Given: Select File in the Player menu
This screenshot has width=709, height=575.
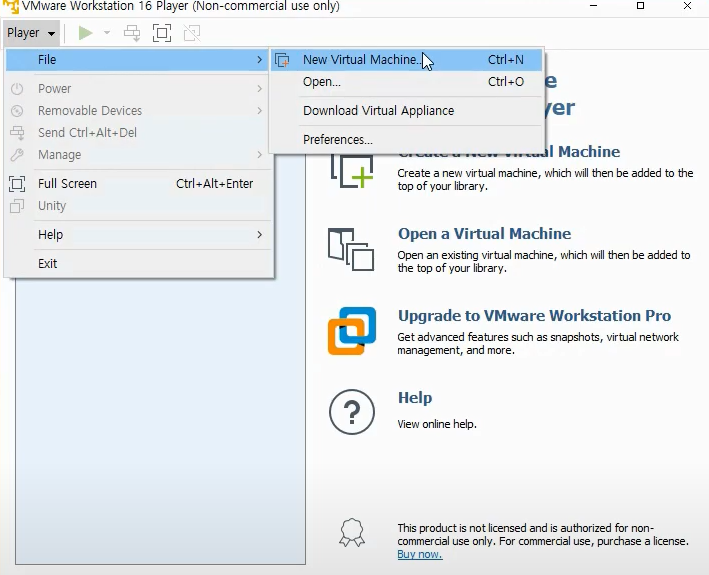Looking at the screenshot, I should (138, 60).
